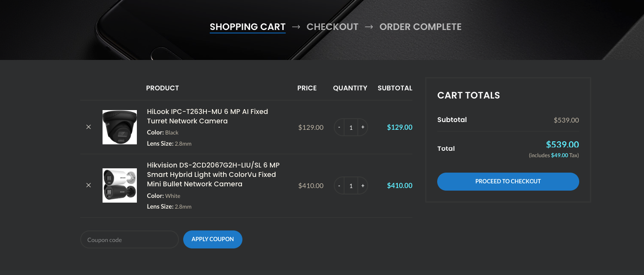Select the Order Complete step heading
This screenshot has width=644, height=275.
tap(420, 27)
